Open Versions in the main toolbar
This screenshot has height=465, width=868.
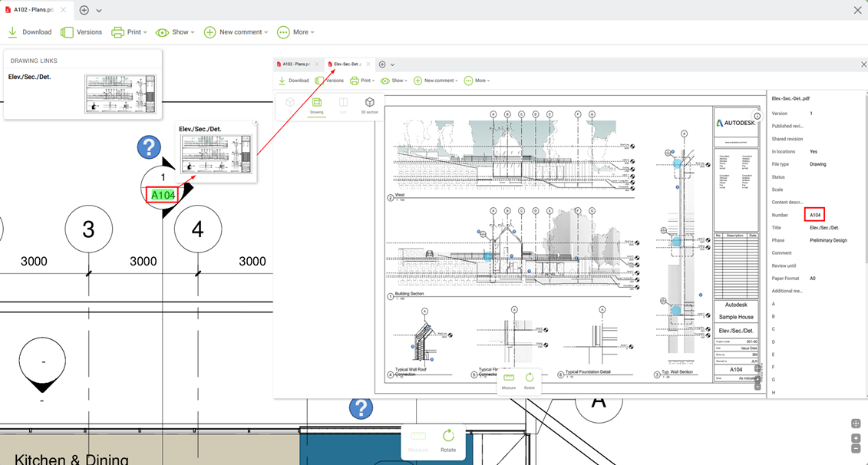[81, 32]
